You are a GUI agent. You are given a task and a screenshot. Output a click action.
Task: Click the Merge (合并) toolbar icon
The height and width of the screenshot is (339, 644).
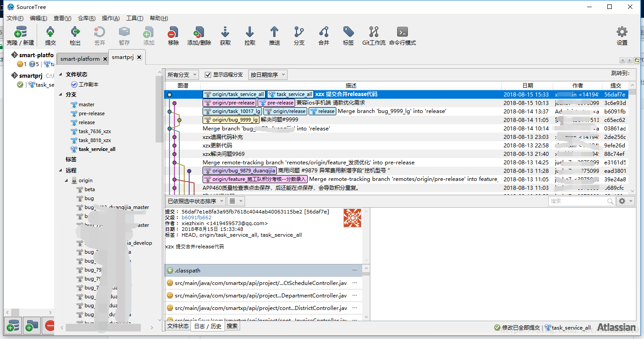[x=324, y=32]
